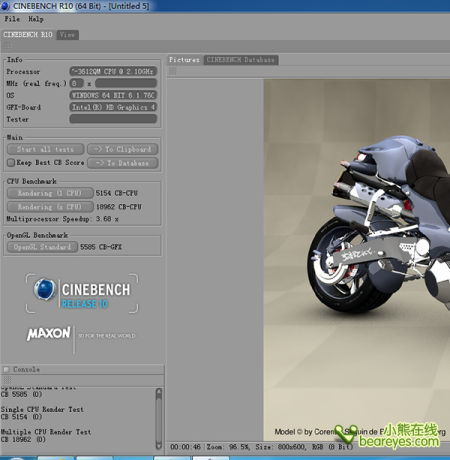The height and width of the screenshot is (460, 450).
Task: Click the grip handle under Pictures tab
Action: [173, 71]
